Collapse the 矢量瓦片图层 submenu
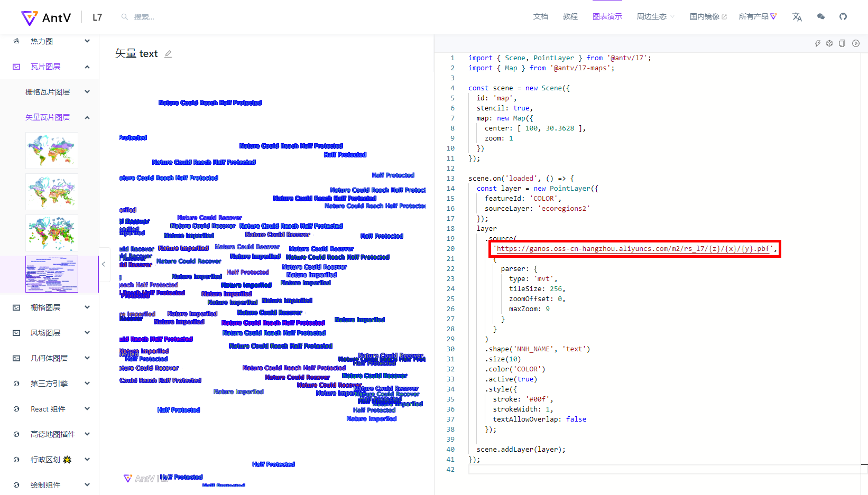This screenshot has height=495, width=868. point(49,117)
